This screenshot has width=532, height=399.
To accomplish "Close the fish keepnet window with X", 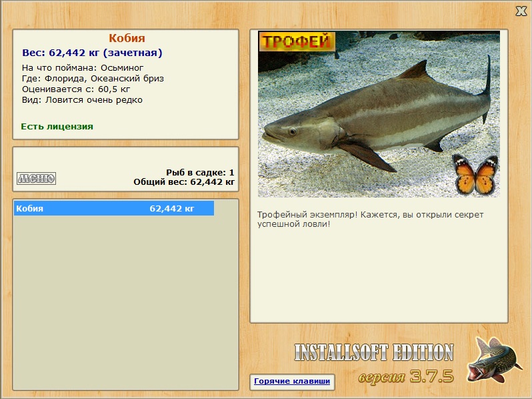I will 521,11.
